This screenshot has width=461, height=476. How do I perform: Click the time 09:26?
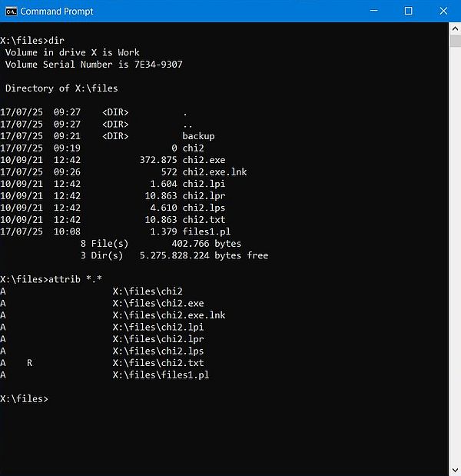[x=67, y=171]
